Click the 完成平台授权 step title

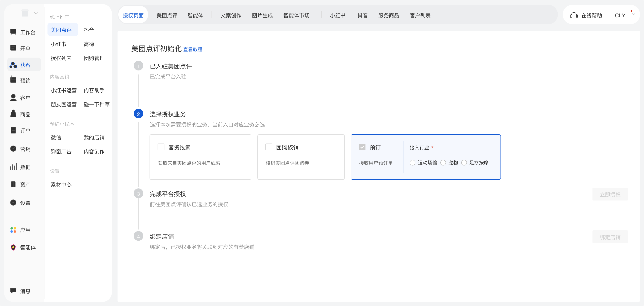168,194
